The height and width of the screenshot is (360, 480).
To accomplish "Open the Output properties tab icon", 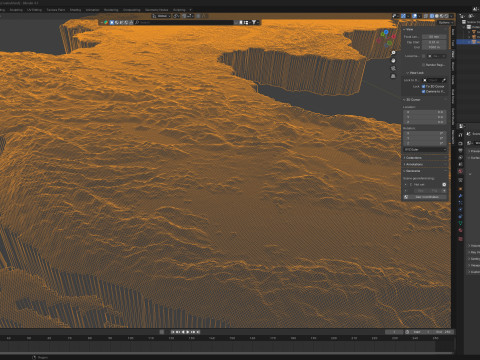I will [x=461, y=150].
